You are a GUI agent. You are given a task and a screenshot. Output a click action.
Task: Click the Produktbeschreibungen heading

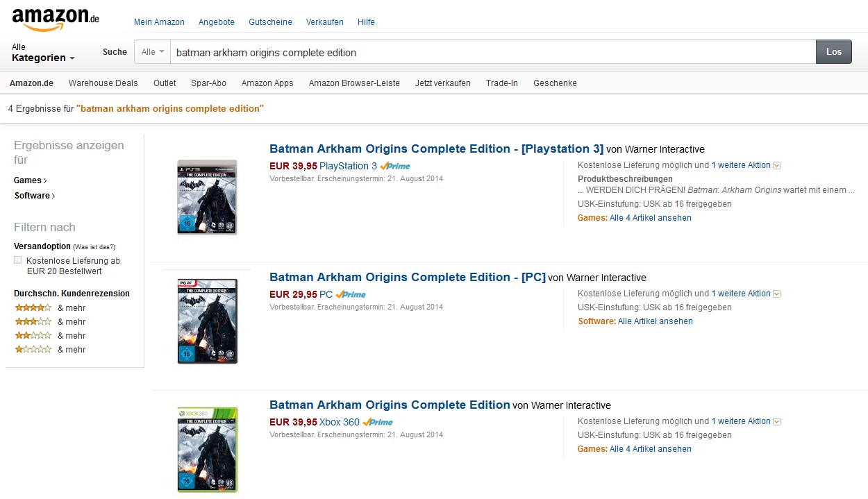click(625, 179)
